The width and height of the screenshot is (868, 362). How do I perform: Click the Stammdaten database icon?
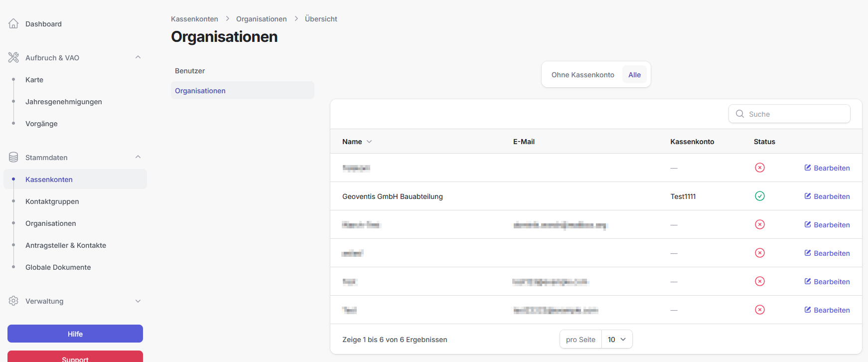[13, 157]
